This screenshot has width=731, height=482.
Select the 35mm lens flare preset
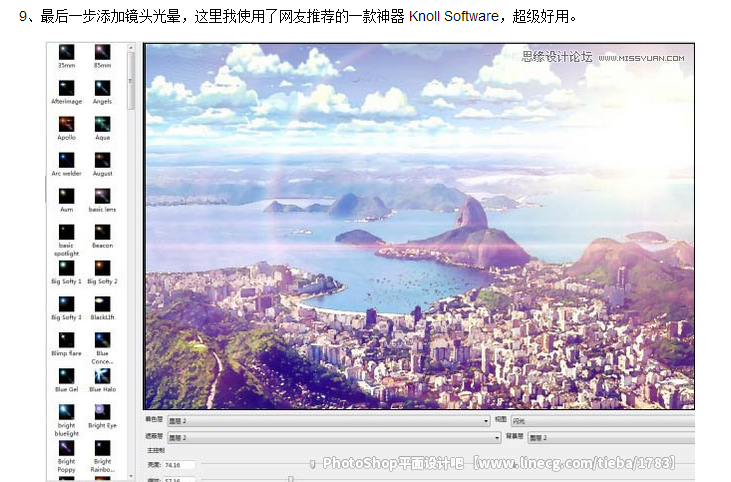[66, 56]
